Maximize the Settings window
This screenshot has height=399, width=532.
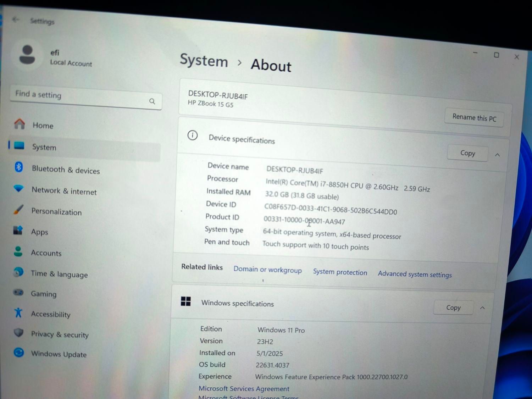(x=496, y=55)
